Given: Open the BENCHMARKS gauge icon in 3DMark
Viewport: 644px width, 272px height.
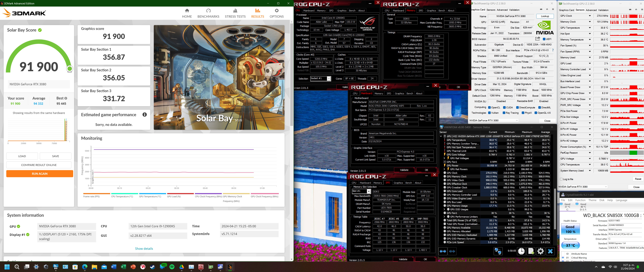Looking at the screenshot, I should pyautogui.click(x=208, y=10).
